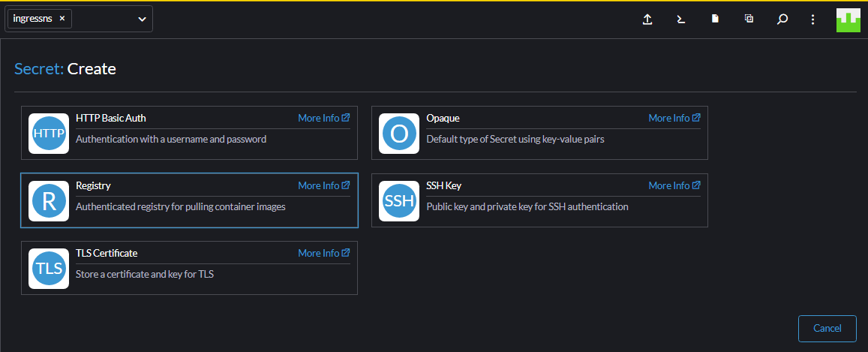Screen dimensions: 868x352
Task: Open More Info for TLS Certificate
Action: coord(324,253)
